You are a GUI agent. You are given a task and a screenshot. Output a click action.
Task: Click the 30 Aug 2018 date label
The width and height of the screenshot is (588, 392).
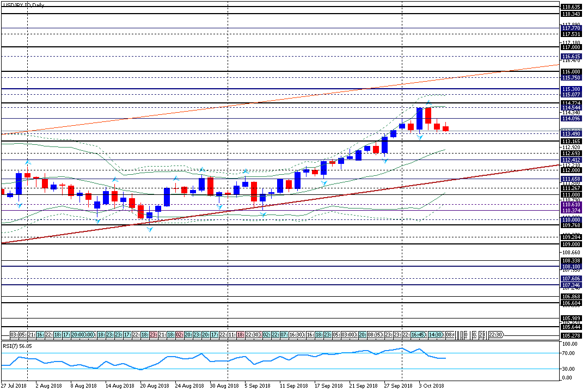[224, 386]
